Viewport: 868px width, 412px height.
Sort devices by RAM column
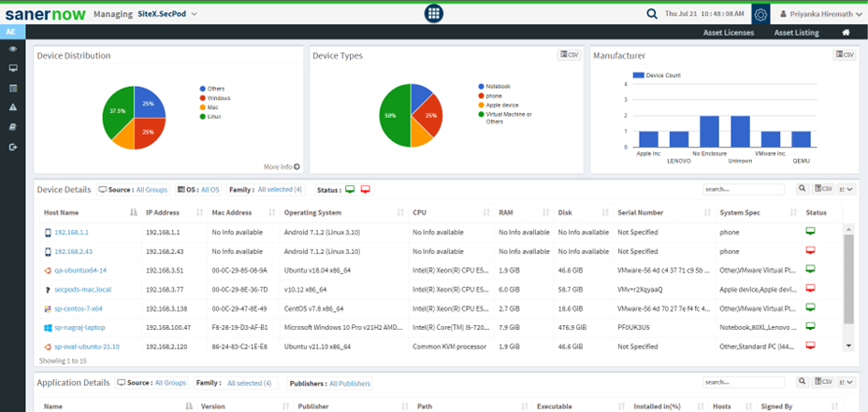click(x=524, y=212)
